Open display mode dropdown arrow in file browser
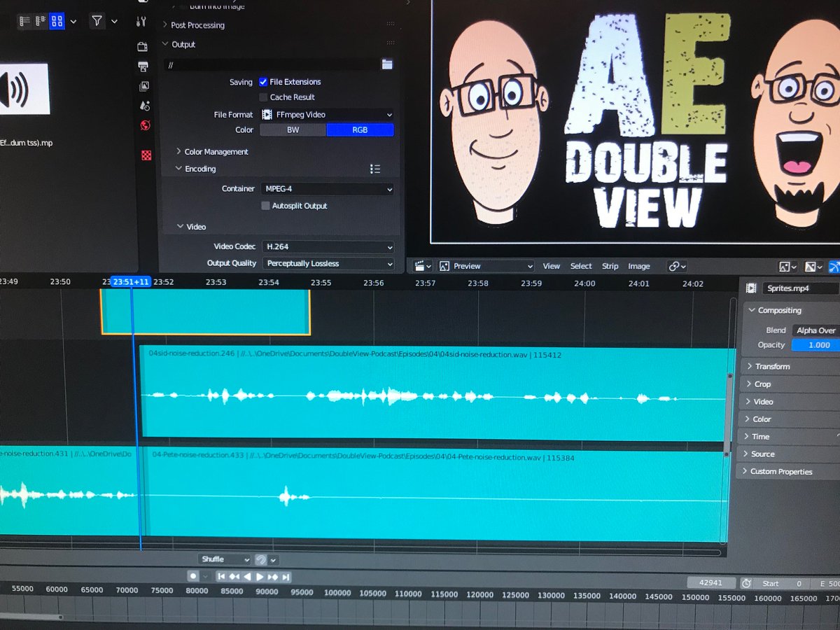Viewport: 840px width, 630px height. pyautogui.click(x=73, y=21)
